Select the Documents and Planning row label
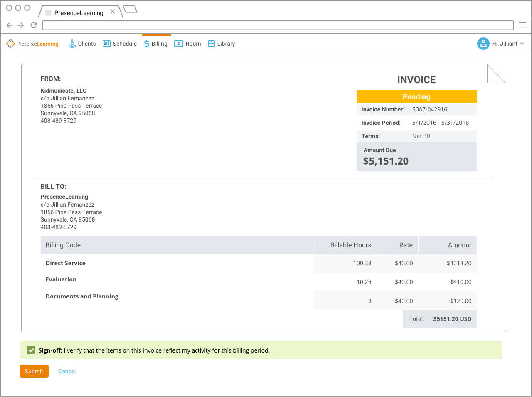Image resolution: width=532 pixels, height=397 pixels. click(82, 296)
